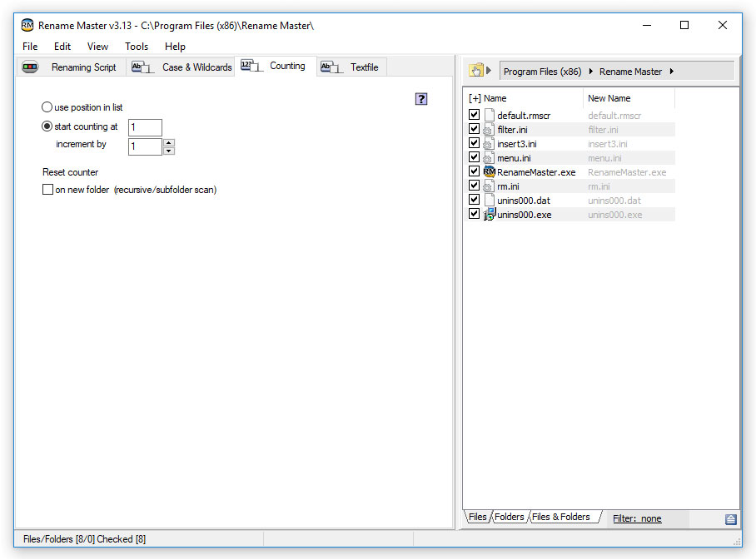Select the default.rmscr file name
Viewport: 756px width, 560px height.
pos(524,116)
